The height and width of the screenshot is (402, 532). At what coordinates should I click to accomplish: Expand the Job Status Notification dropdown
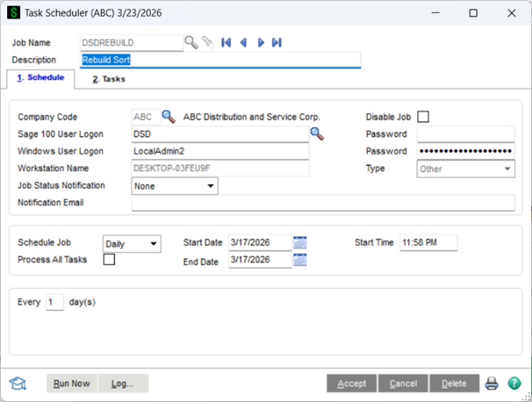175,186
